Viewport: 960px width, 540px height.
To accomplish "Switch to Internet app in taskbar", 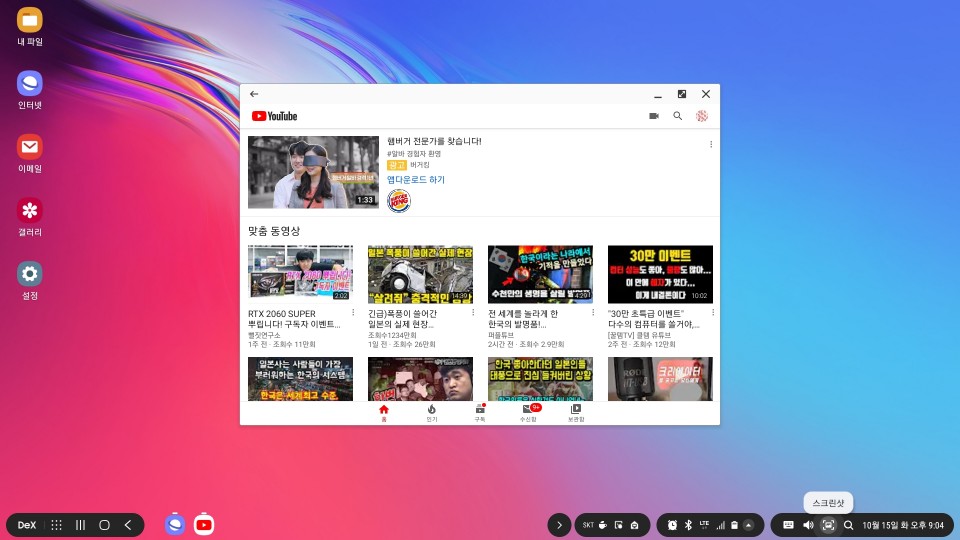I will 174,524.
